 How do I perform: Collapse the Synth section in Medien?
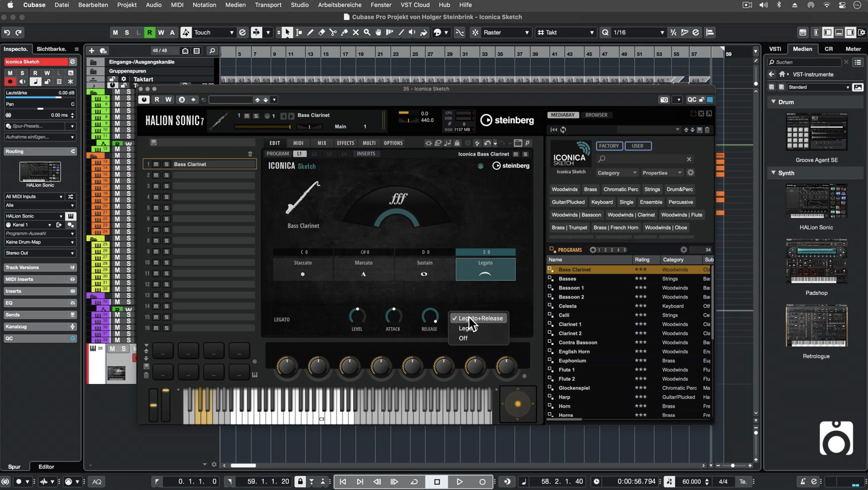[773, 173]
